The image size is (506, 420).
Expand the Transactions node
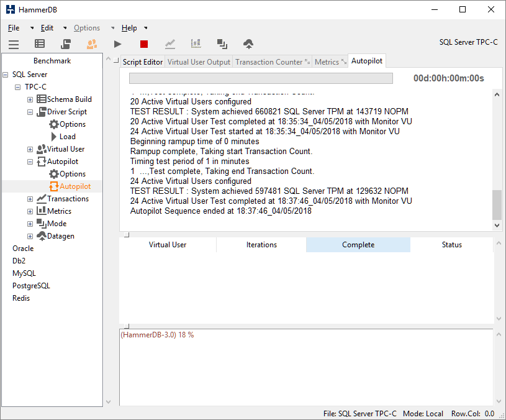click(x=30, y=199)
